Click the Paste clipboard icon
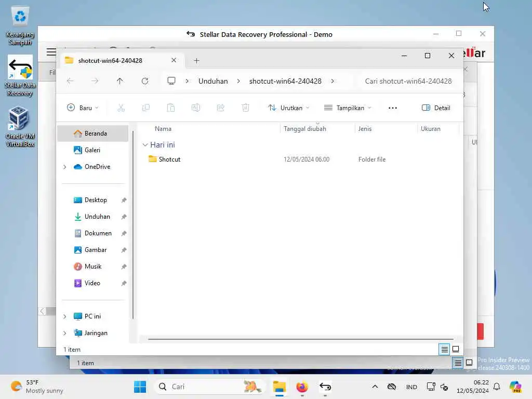 click(x=170, y=108)
